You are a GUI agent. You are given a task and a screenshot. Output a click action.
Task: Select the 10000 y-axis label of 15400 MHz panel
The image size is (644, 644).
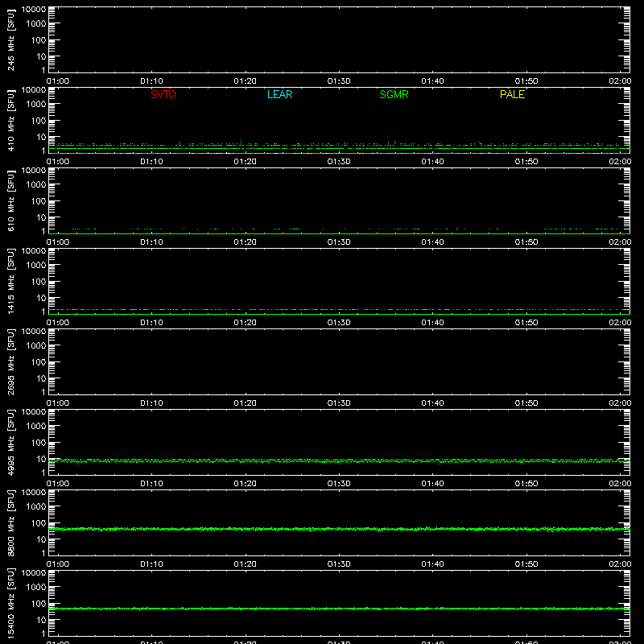(34, 573)
